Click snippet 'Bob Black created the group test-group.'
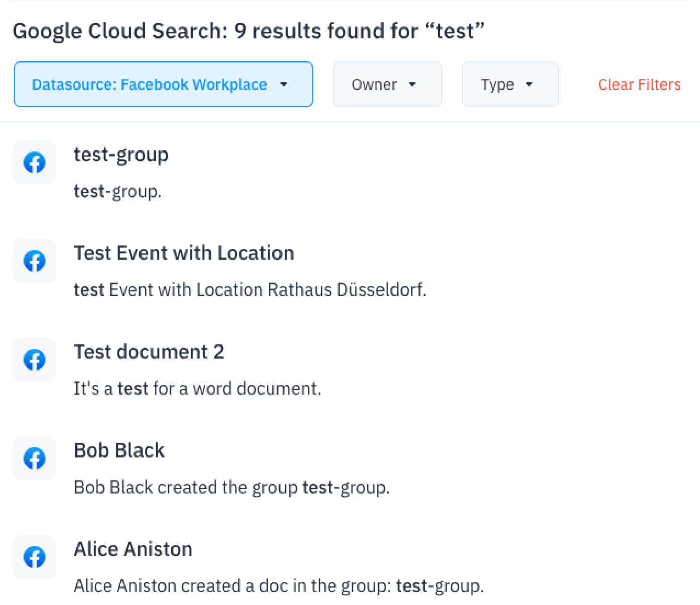 (x=232, y=487)
